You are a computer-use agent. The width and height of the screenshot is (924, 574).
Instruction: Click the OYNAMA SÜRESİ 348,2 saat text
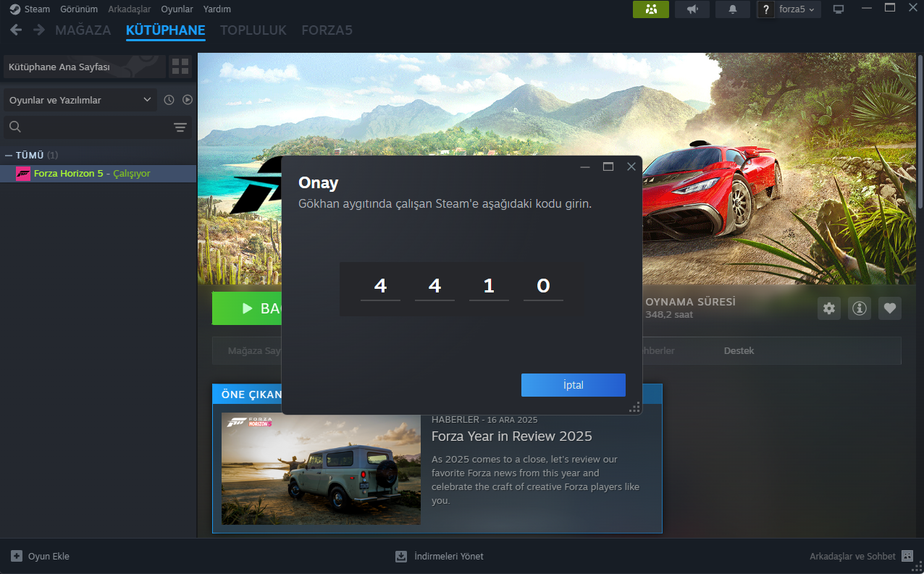690,308
